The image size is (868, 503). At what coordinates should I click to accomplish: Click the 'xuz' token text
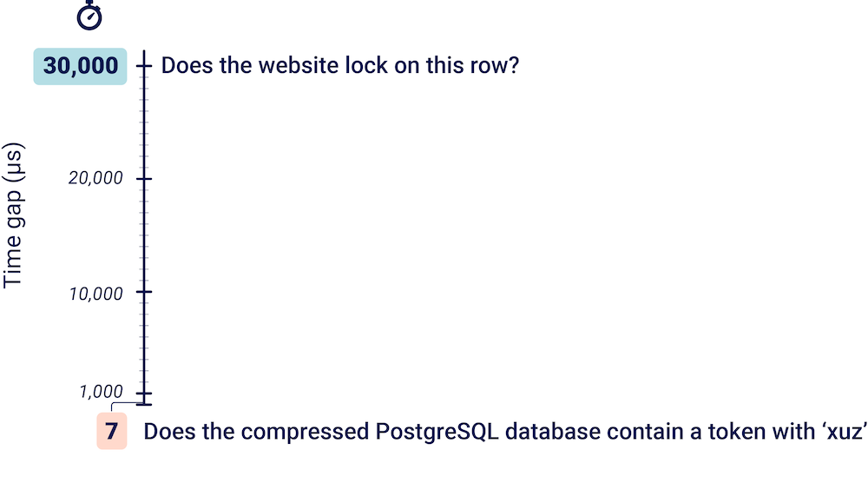coord(844,432)
